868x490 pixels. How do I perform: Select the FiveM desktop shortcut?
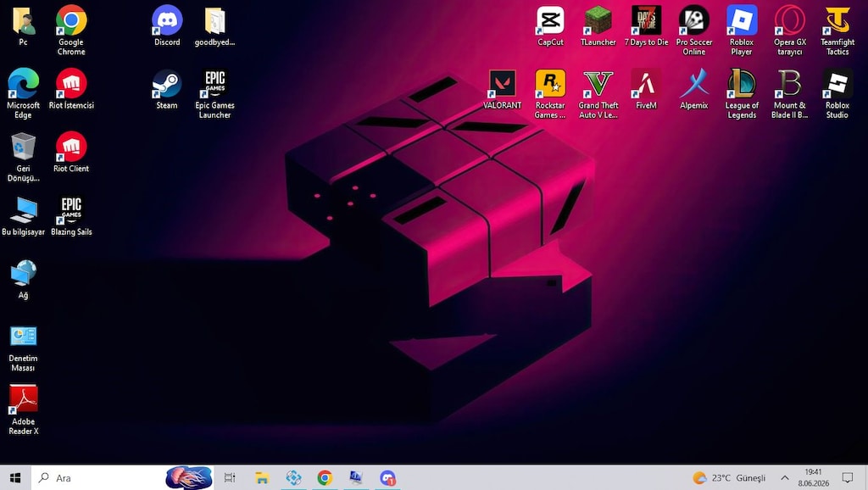click(x=645, y=90)
